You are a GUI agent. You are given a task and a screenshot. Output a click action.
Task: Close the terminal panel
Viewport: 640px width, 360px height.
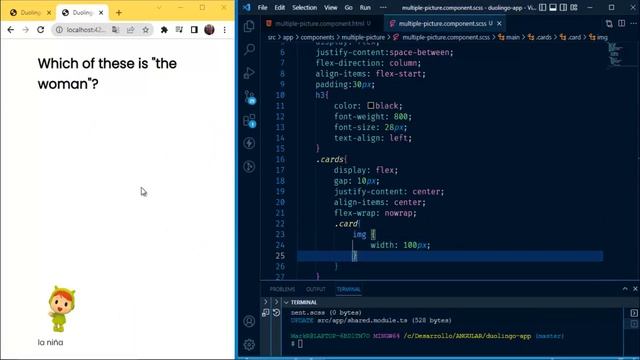tap(635, 289)
